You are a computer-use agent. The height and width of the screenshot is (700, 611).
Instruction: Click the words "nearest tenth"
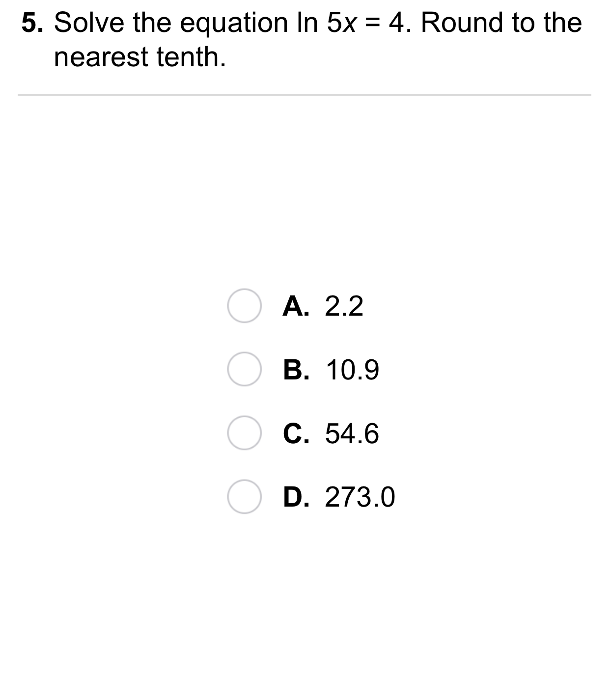point(139,57)
